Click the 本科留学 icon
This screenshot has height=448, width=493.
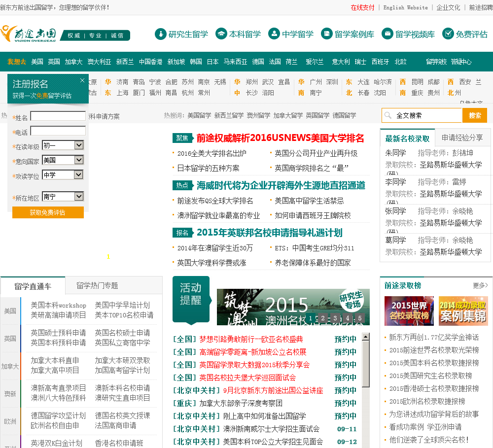coord(221,34)
